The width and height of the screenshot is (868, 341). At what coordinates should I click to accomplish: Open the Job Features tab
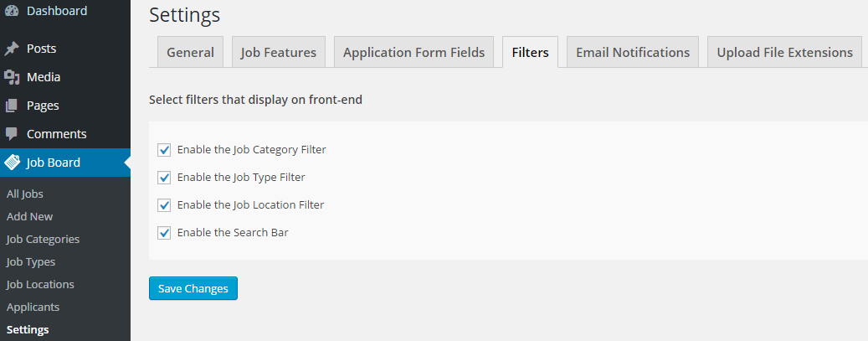pyautogui.click(x=279, y=52)
